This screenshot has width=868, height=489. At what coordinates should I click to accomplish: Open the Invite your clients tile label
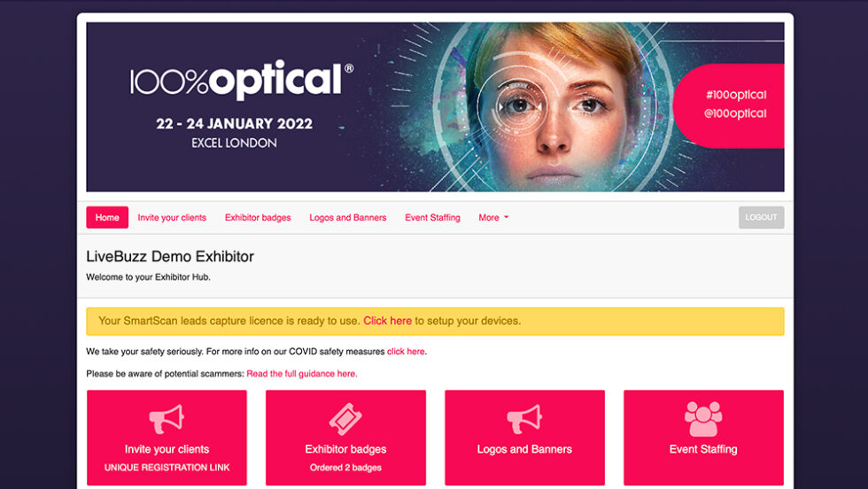[167, 449]
